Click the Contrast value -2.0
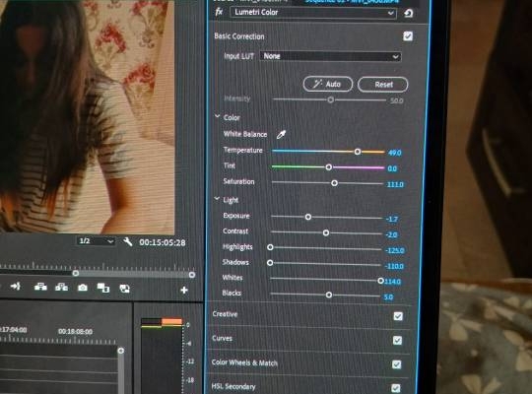The image size is (532, 394). pos(391,234)
